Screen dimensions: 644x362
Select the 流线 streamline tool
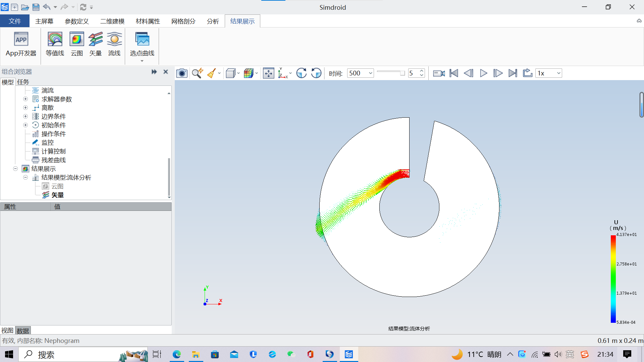coord(114,45)
